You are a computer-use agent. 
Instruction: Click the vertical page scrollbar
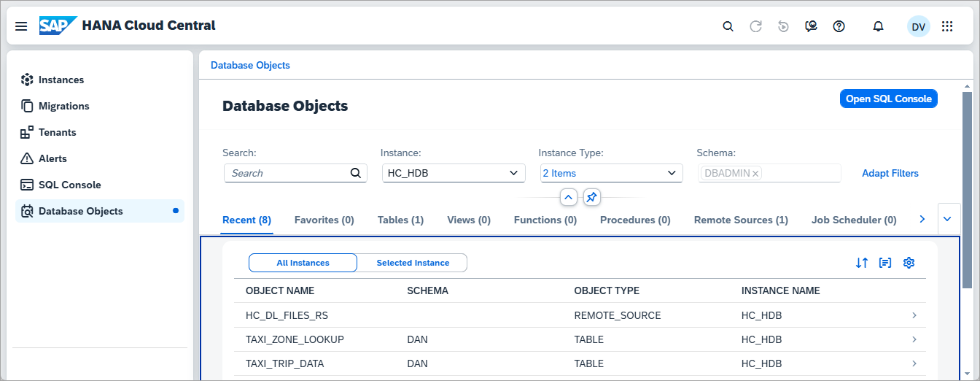(x=967, y=190)
